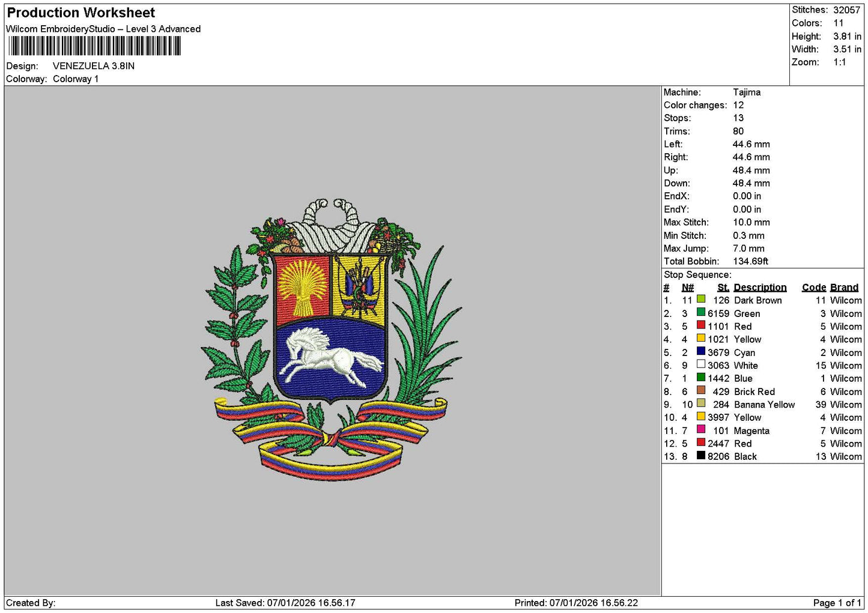Screen dimensions: 868x613
Task: Click the Brick Red swatch in stop 8
Action: (701, 390)
